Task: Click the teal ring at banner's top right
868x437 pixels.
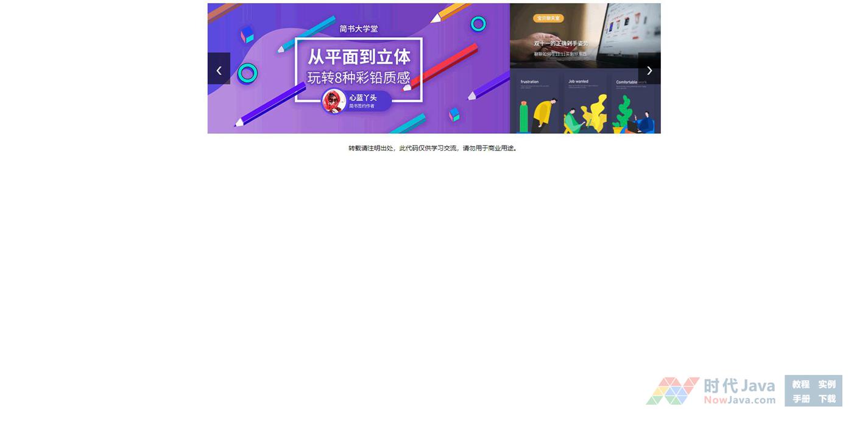Action: click(479, 24)
